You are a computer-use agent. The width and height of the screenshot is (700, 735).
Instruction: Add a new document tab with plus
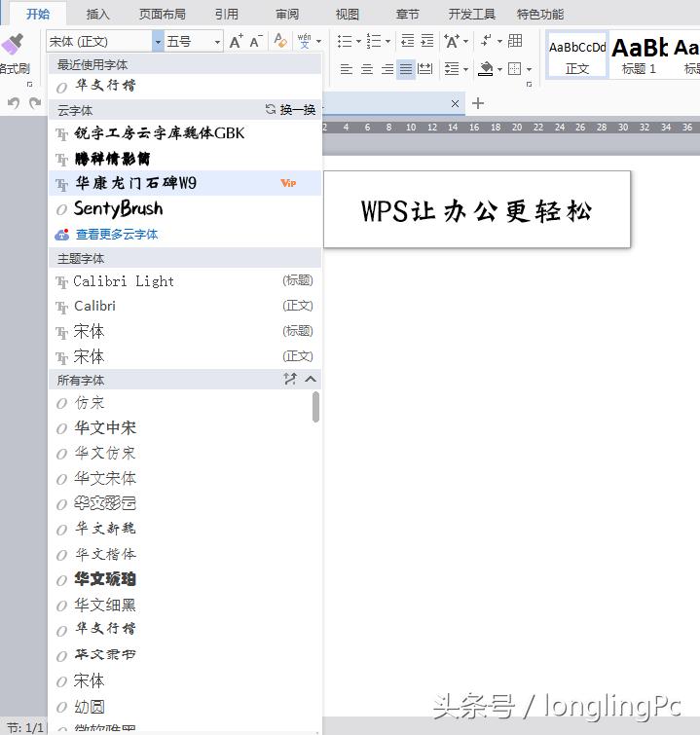click(478, 103)
